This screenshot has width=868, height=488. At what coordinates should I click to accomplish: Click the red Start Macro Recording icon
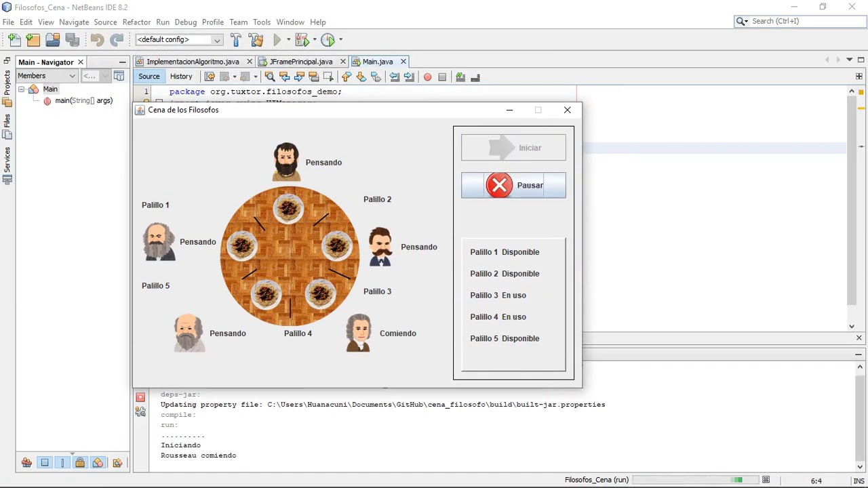click(x=427, y=77)
